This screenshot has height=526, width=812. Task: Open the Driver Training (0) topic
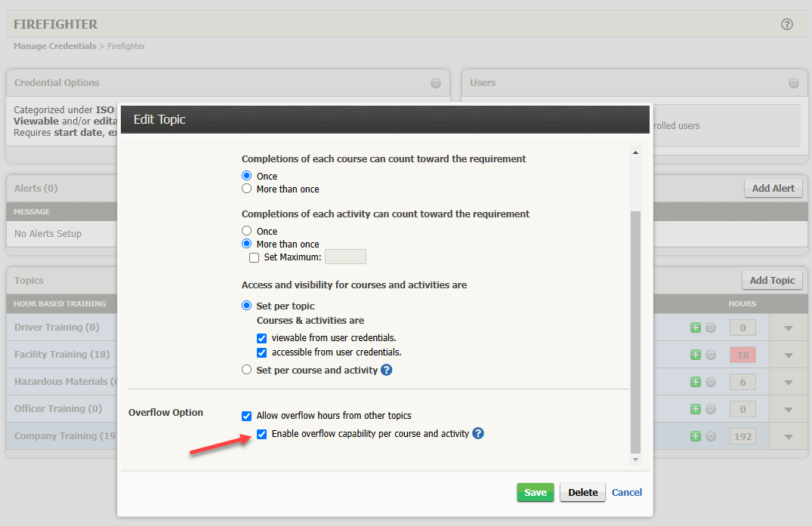tap(57, 328)
